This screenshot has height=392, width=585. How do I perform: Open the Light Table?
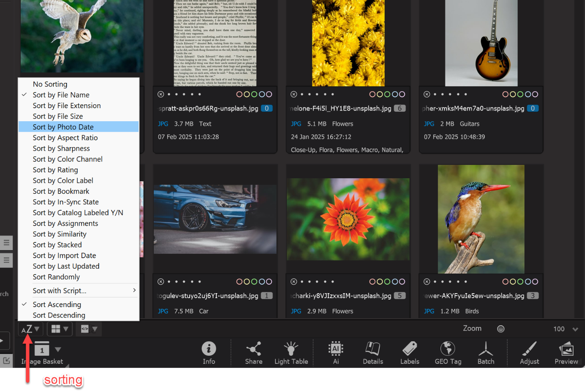(291, 349)
